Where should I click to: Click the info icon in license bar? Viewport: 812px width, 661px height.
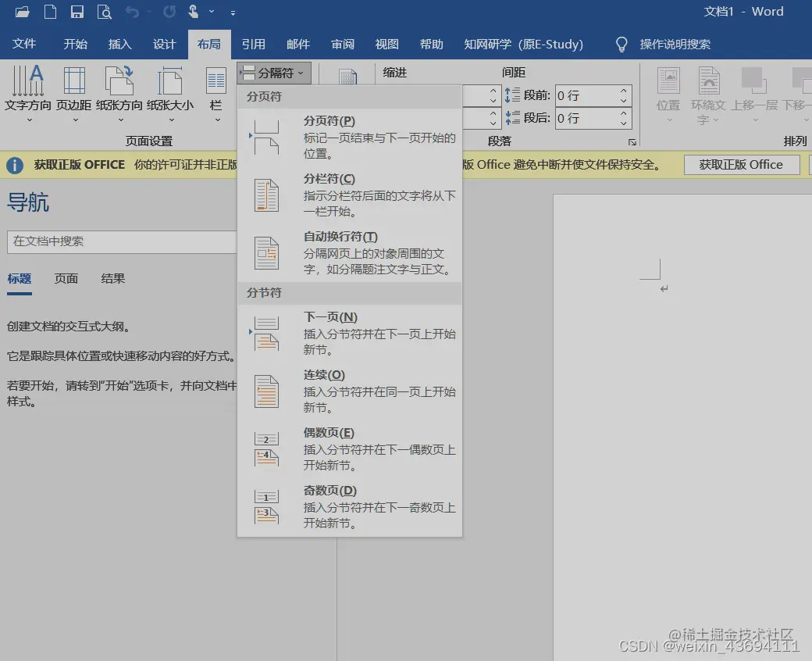pos(15,166)
